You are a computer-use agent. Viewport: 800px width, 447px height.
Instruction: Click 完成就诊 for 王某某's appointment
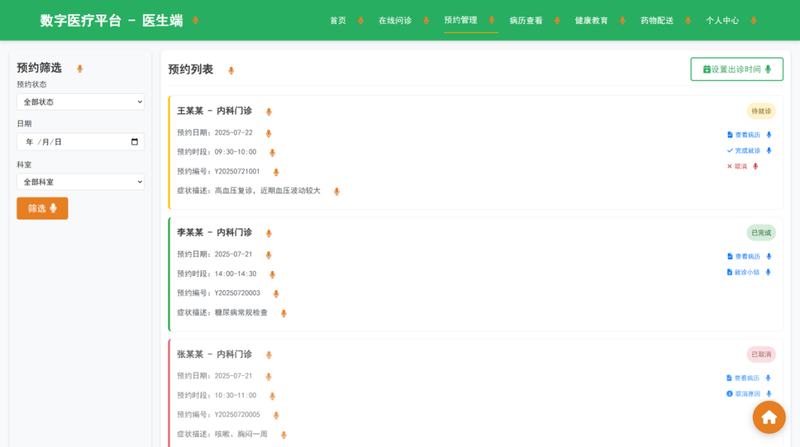743,151
